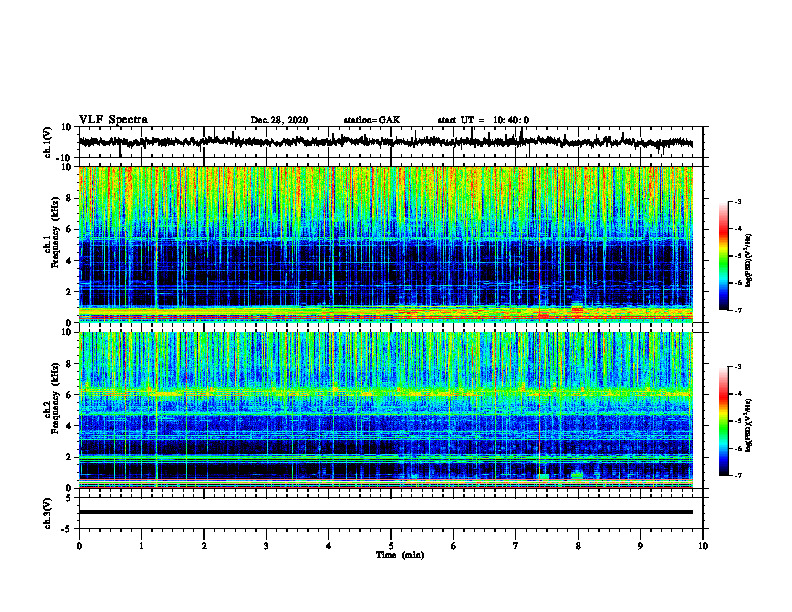
Task: Click the date "Dec. 28, 2020"
Action: pos(279,120)
